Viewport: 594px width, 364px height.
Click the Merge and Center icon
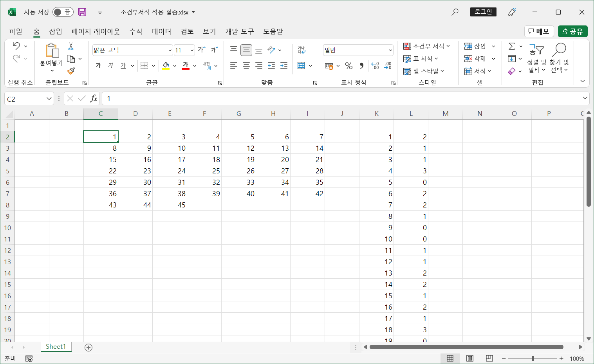click(x=301, y=66)
